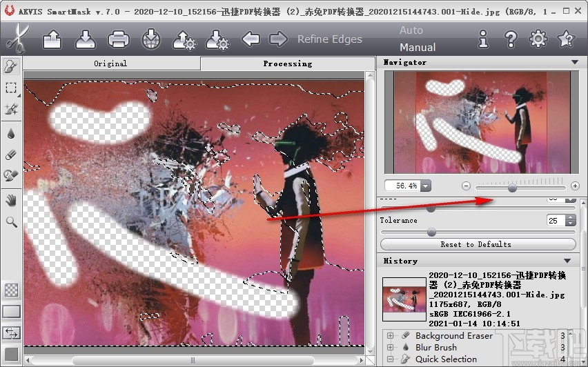
Task: Redo with the right arrow icon
Action: pyautogui.click(x=278, y=39)
